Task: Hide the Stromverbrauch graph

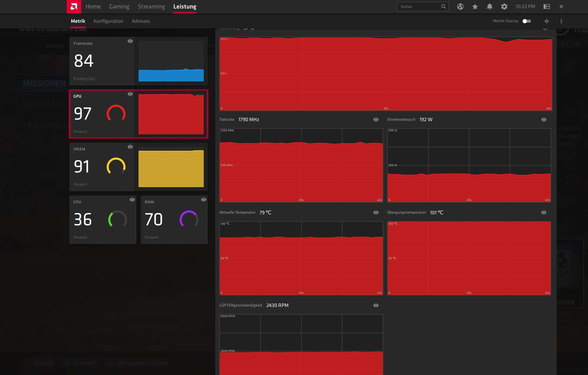Action: pos(544,120)
